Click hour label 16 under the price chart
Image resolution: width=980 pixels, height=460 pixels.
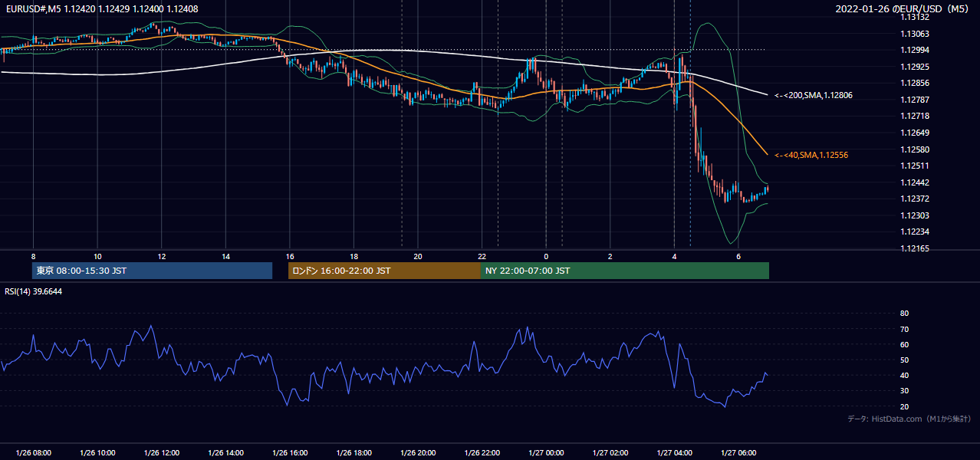(290, 256)
